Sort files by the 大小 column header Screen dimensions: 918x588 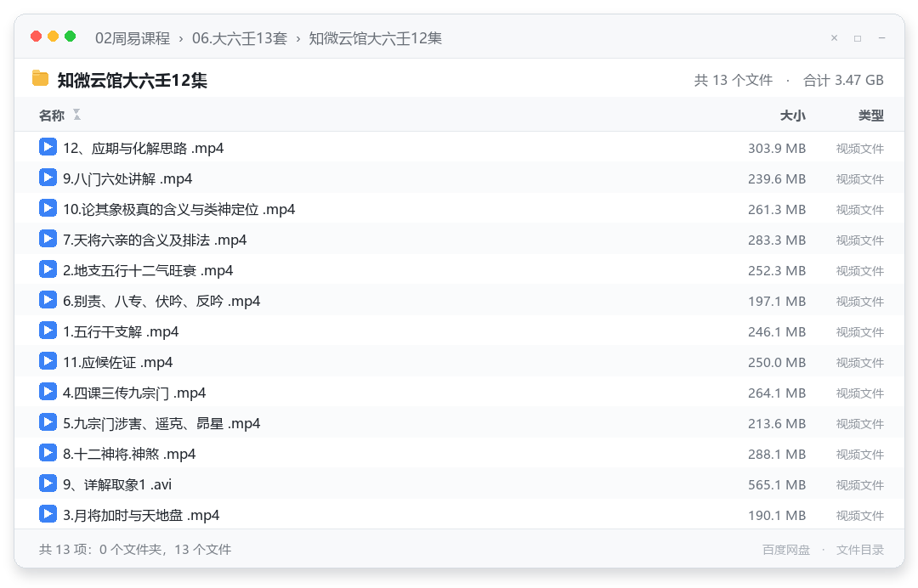[x=793, y=116]
